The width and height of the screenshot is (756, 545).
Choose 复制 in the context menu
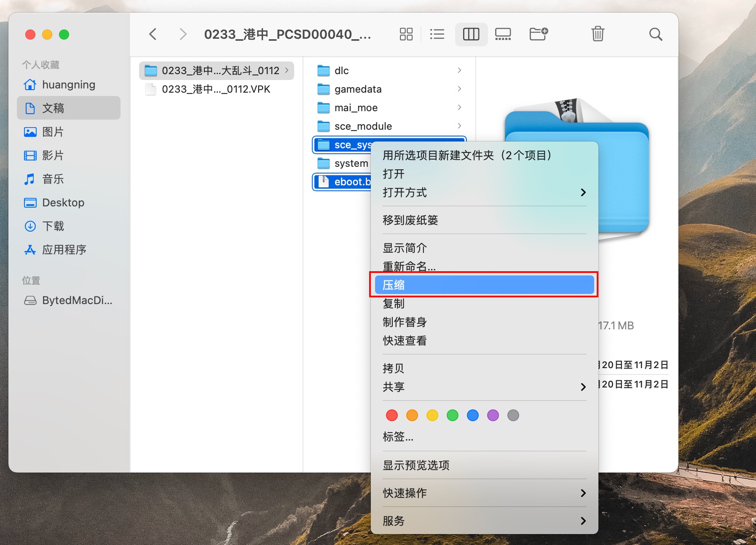coord(484,304)
